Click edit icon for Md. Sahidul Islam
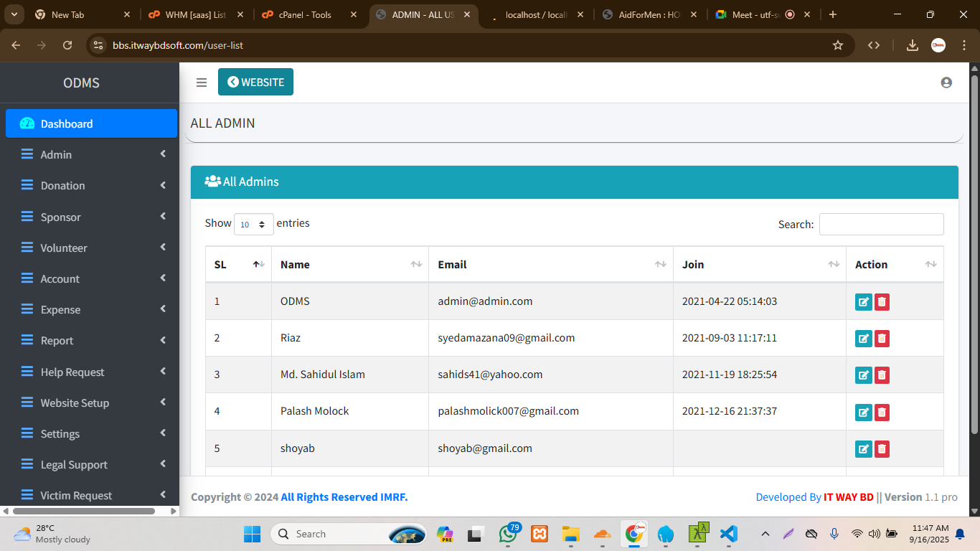Viewport: 980px width, 551px height. 863,375
